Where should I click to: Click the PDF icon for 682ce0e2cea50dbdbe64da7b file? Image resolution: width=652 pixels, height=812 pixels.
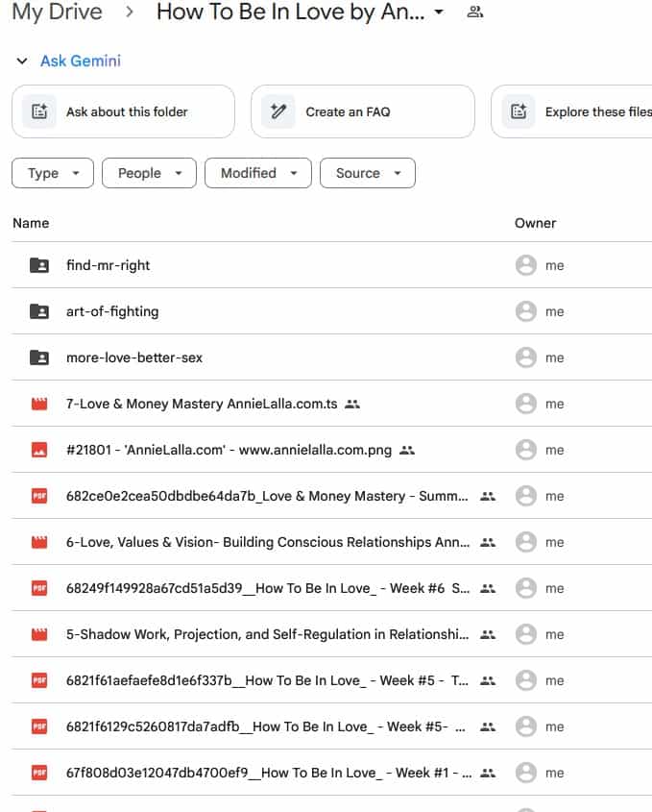(x=39, y=496)
